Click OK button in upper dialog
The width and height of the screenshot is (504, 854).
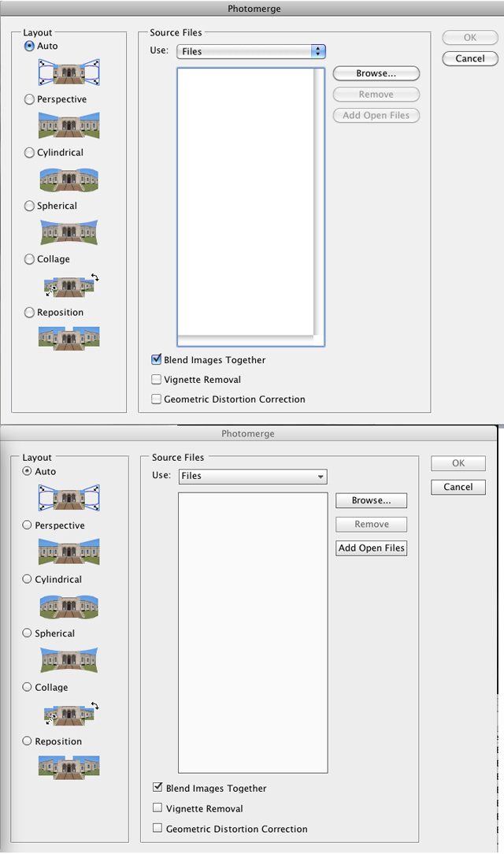(470, 38)
